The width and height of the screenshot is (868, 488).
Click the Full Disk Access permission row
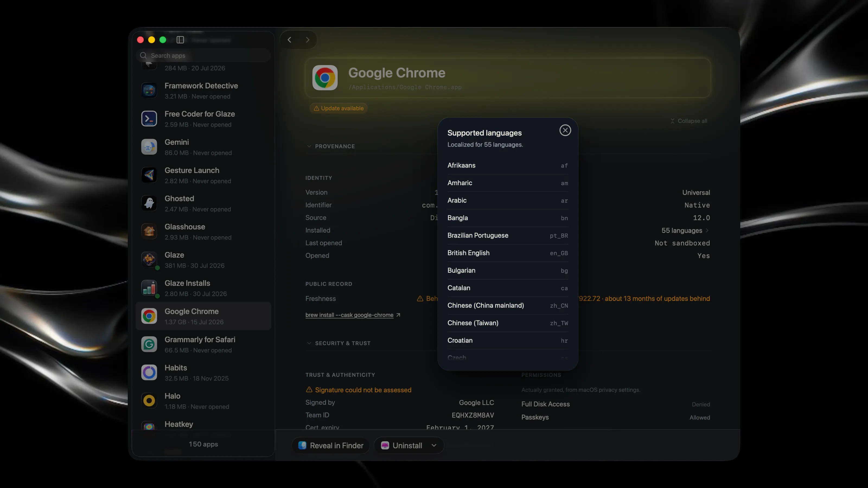click(616, 404)
